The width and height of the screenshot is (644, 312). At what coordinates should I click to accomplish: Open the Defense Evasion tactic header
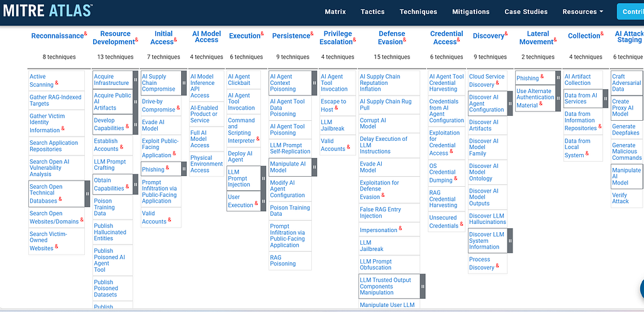pyautogui.click(x=390, y=37)
